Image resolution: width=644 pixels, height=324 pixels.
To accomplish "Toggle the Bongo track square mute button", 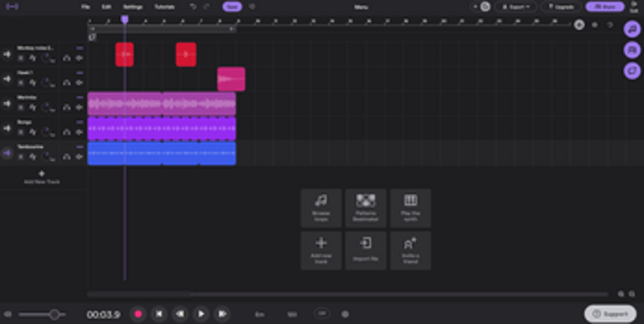I will pyautogui.click(x=21, y=132).
